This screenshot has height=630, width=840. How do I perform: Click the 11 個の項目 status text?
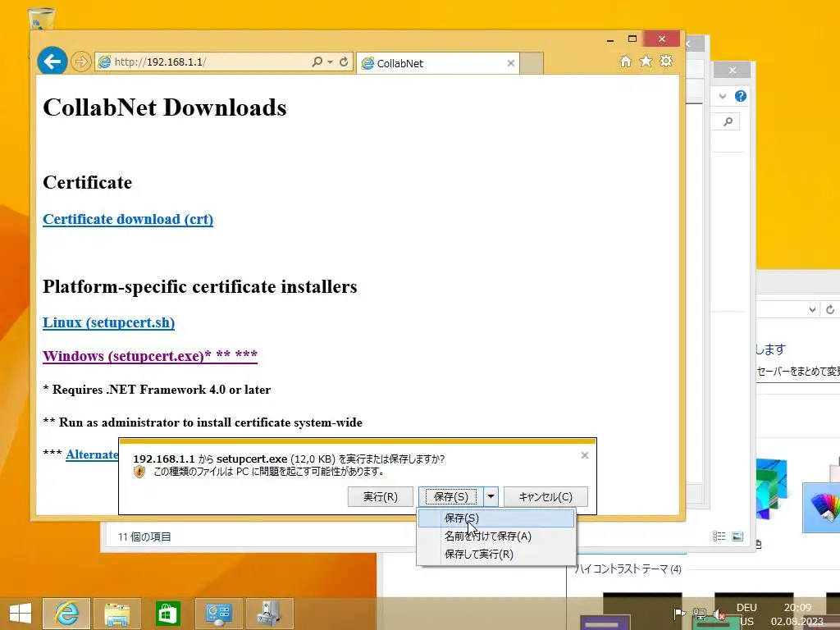click(144, 536)
